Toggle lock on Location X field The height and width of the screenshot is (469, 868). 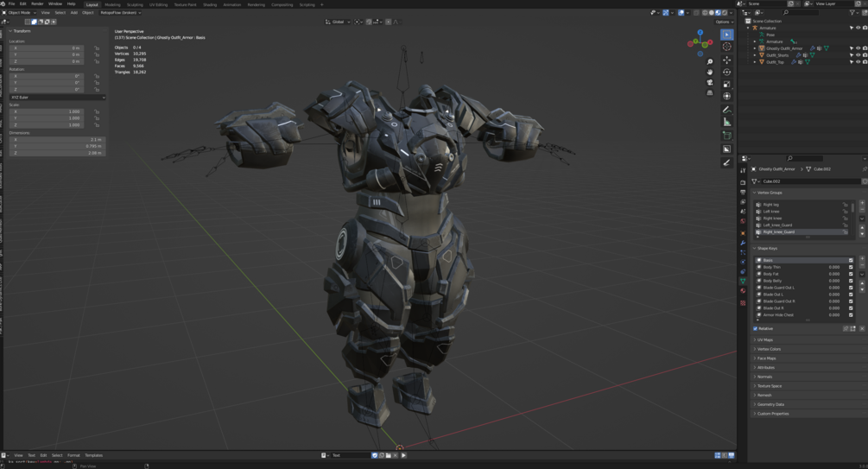(x=97, y=48)
